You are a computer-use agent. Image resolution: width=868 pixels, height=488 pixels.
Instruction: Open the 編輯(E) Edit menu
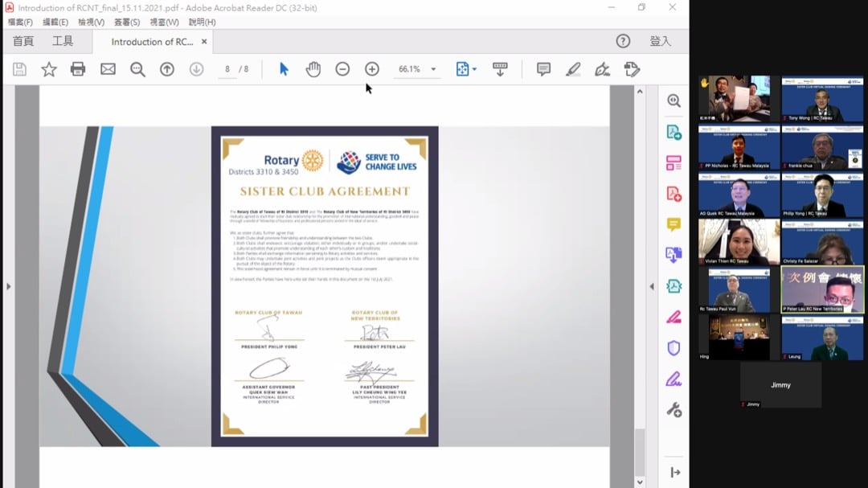point(55,23)
